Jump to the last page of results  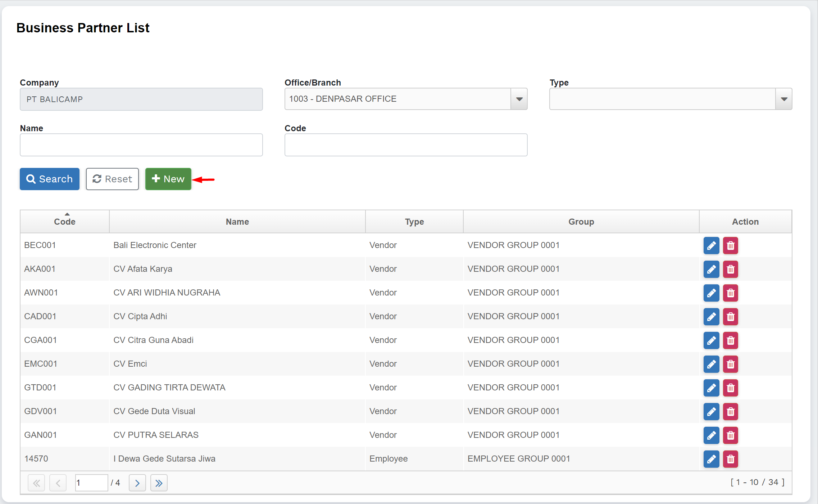(159, 483)
